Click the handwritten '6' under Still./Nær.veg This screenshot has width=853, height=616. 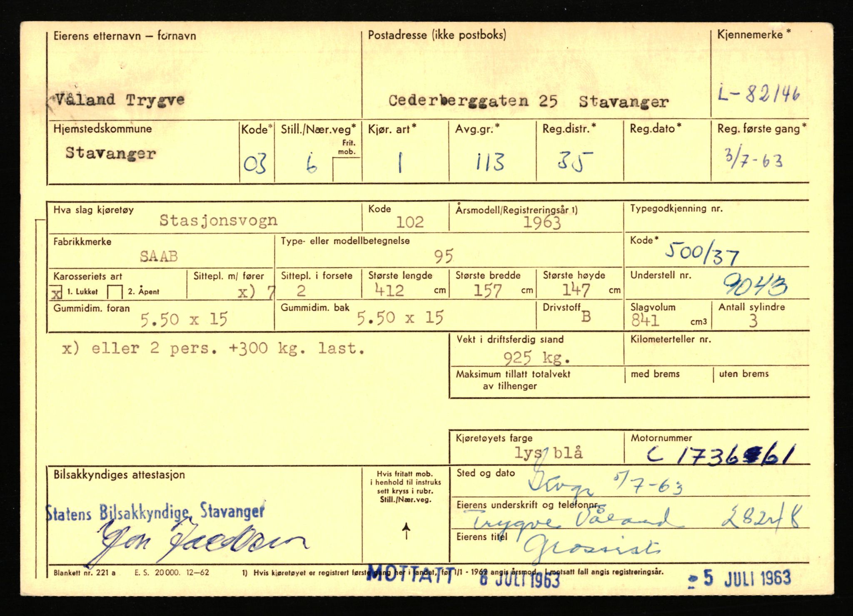coord(311,164)
